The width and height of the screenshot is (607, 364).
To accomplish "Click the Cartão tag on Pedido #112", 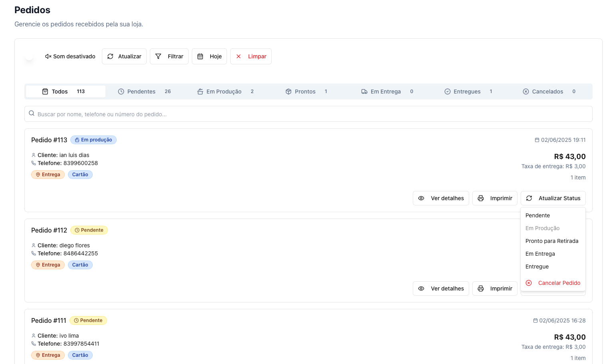I will (80, 265).
